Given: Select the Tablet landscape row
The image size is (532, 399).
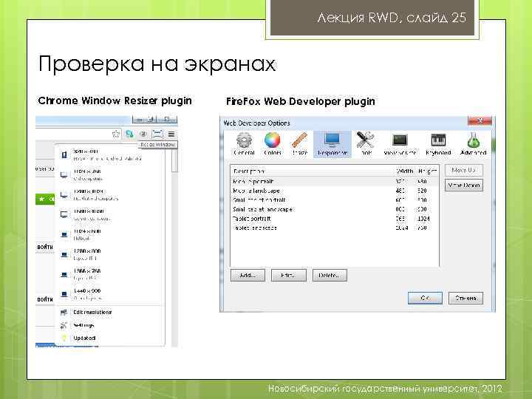Looking at the screenshot, I should tap(334, 228).
